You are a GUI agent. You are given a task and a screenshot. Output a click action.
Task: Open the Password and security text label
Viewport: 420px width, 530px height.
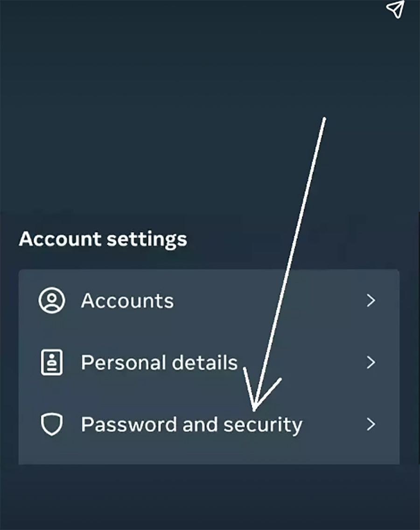[191, 425]
